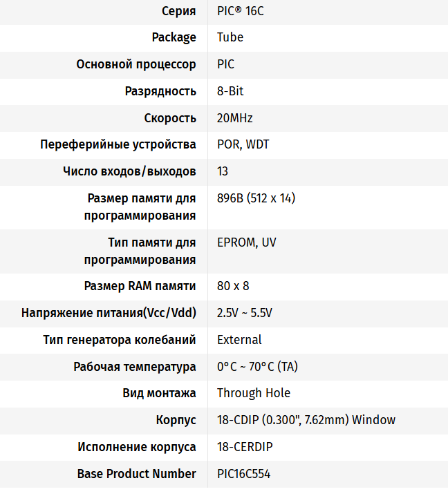Click the 'EPROM, UV' memory type value
Image resolution: width=448 pixels, height=496 pixels.
247,242
